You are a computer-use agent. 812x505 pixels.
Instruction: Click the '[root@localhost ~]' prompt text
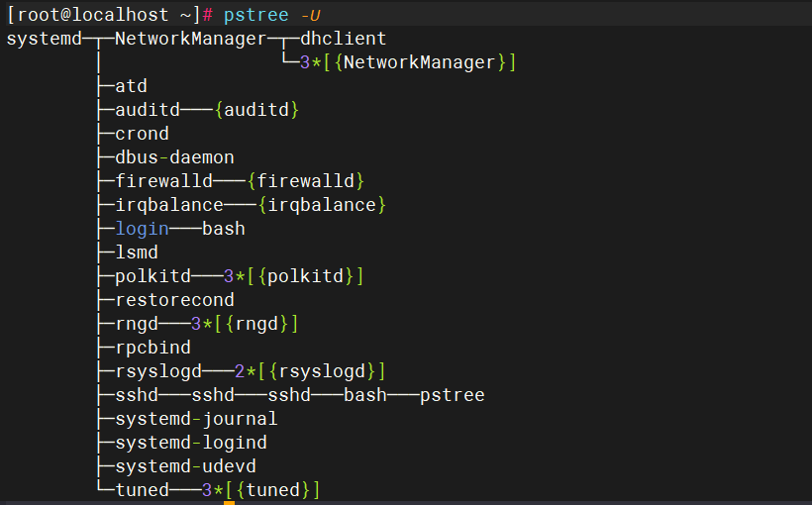click(x=104, y=15)
